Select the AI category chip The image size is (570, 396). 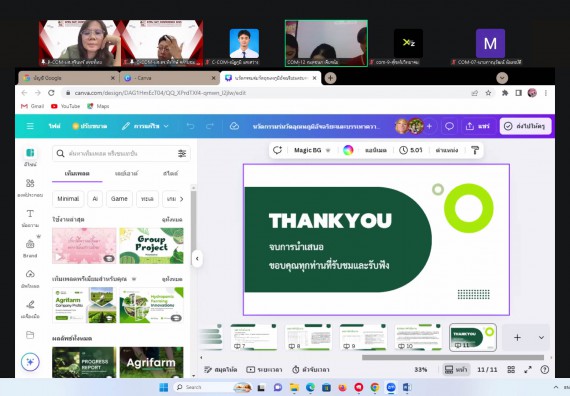tap(95, 199)
